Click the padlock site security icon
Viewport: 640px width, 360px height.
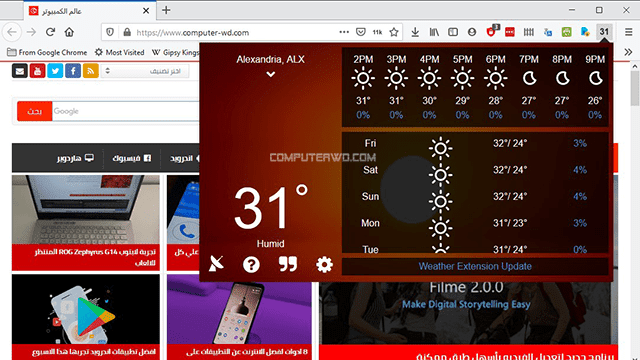pos(127,32)
